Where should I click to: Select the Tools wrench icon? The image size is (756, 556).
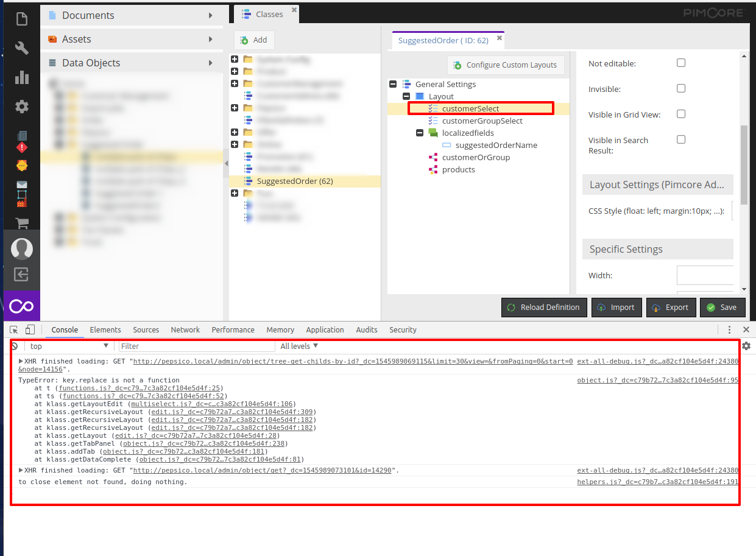[21, 48]
